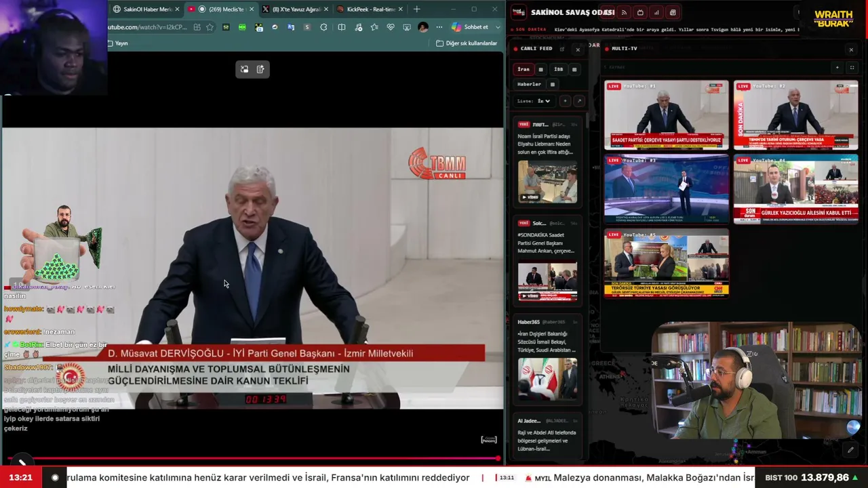Open the YouTube #4 live stream thumbnail
Screen dimensions: 868x488
(x=795, y=189)
